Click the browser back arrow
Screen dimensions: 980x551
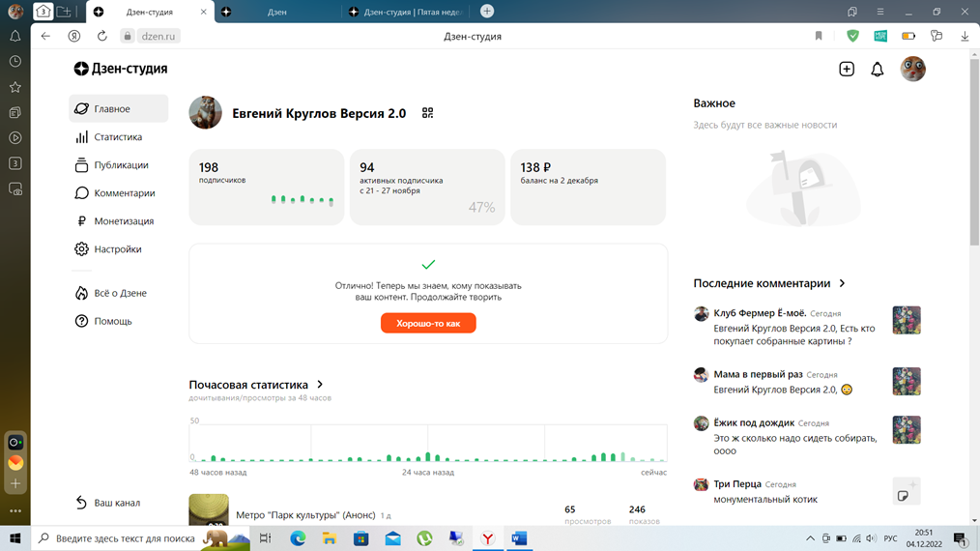pos(45,37)
